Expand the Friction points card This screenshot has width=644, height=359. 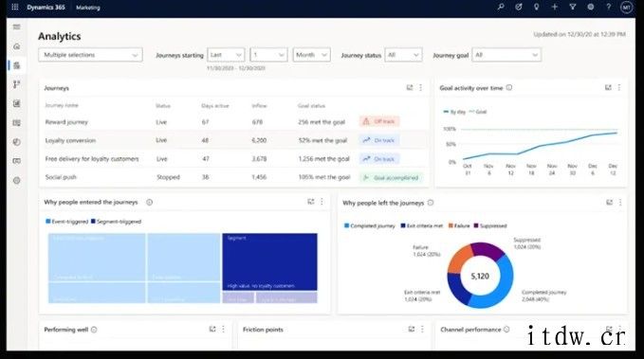(411, 329)
